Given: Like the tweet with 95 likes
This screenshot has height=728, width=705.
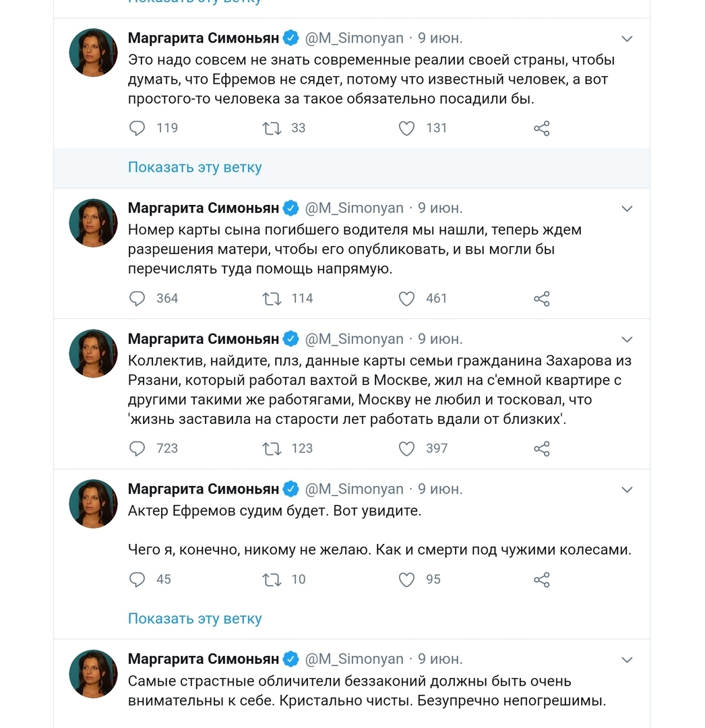Looking at the screenshot, I should pos(406,580).
